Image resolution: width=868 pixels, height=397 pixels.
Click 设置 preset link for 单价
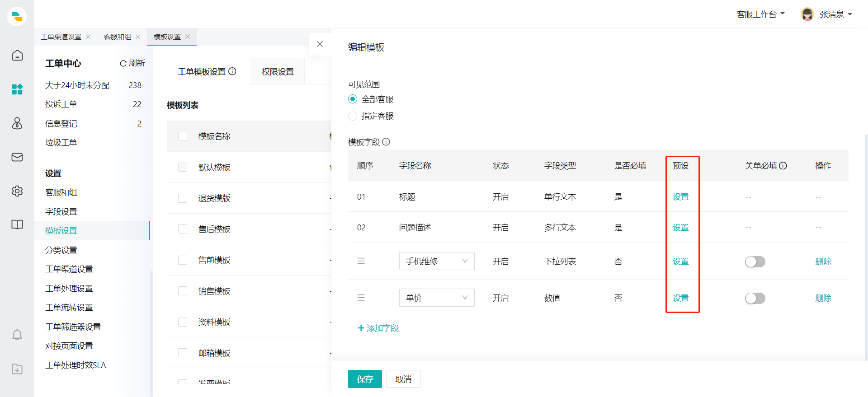[x=680, y=298]
